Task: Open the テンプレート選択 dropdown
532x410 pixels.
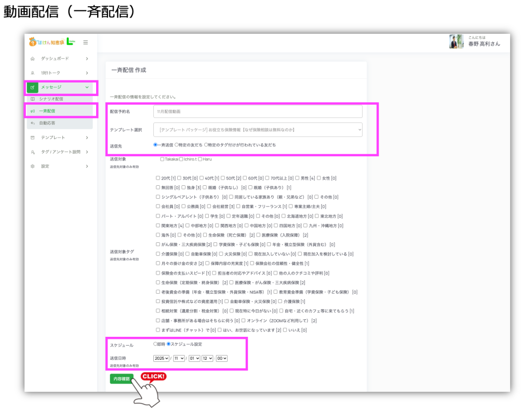Action: tap(258, 130)
